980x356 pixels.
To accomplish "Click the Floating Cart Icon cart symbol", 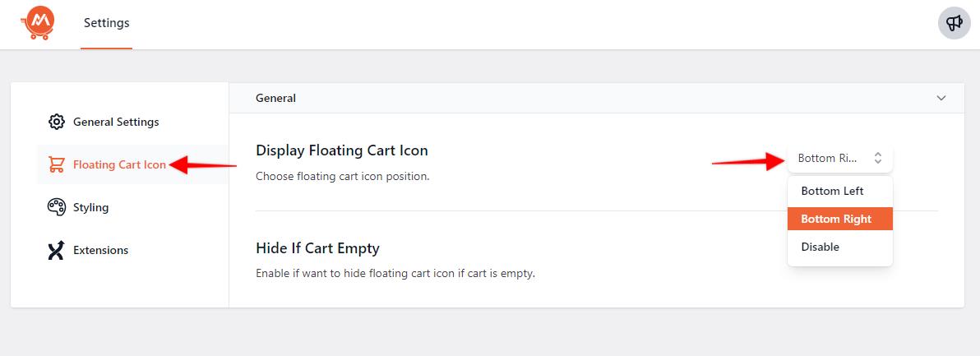I will (x=56, y=164).
